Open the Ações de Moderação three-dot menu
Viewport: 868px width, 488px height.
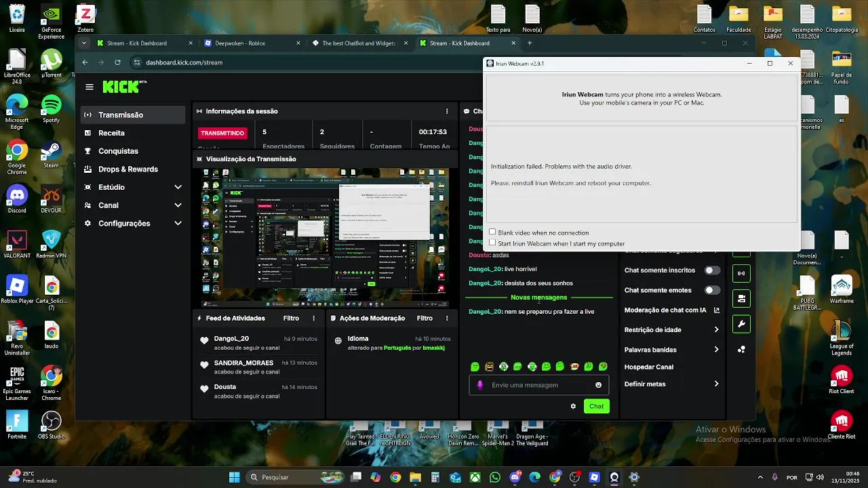point(447,318)
